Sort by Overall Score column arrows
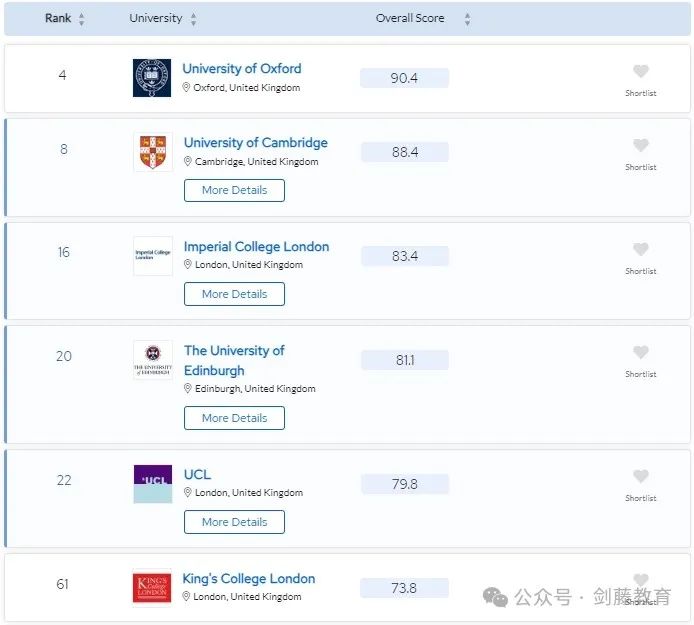The height and width of the screenshot is (625, 694). [467, 19]
